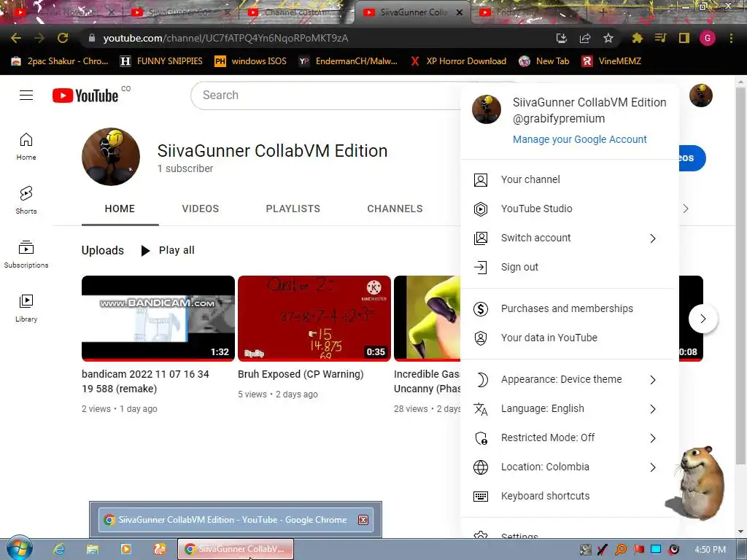
Task: Select the HOME channel tab
Action: (120, 209)
